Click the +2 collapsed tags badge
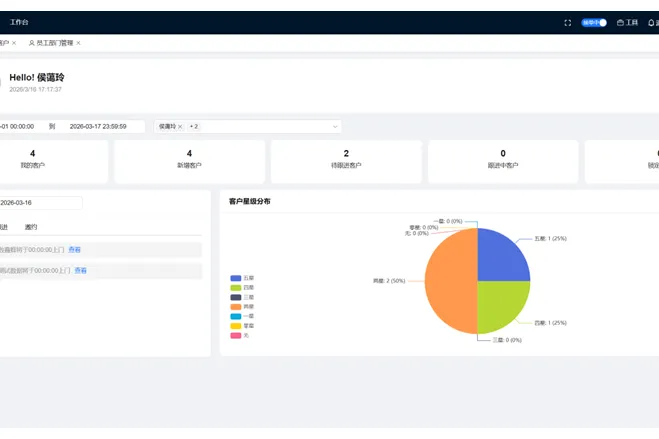Viewport: 659px width, 439px height. (x=193, y=126)
